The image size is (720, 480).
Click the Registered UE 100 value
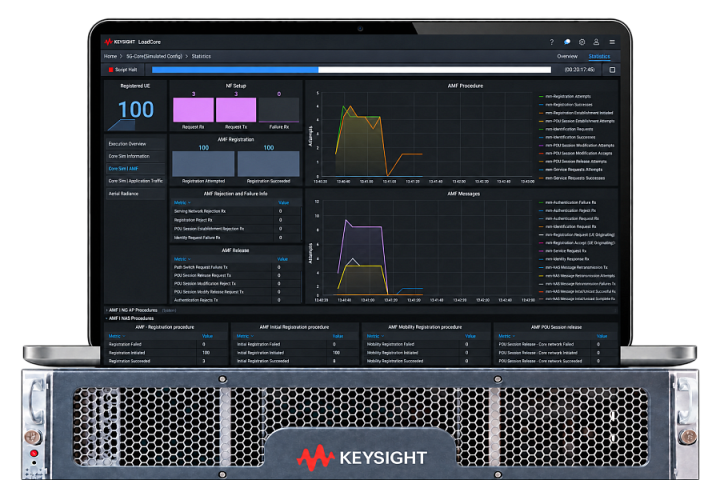tap(136, 109)
